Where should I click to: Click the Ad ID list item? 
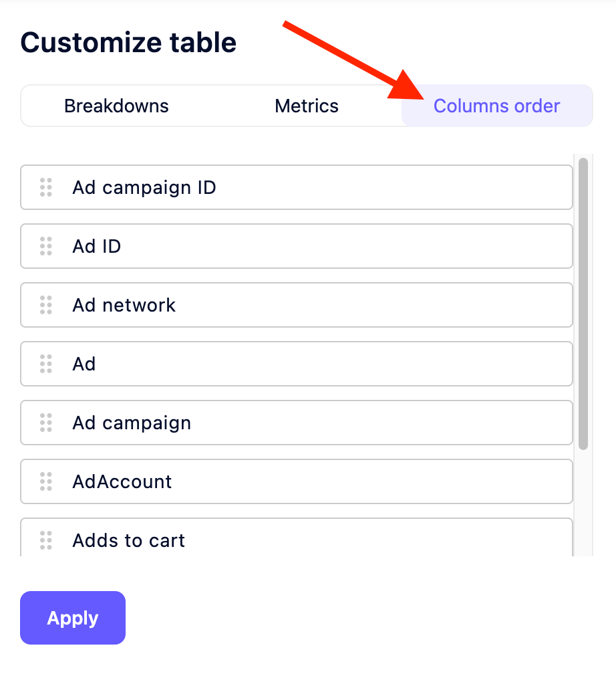pos(297,246)
